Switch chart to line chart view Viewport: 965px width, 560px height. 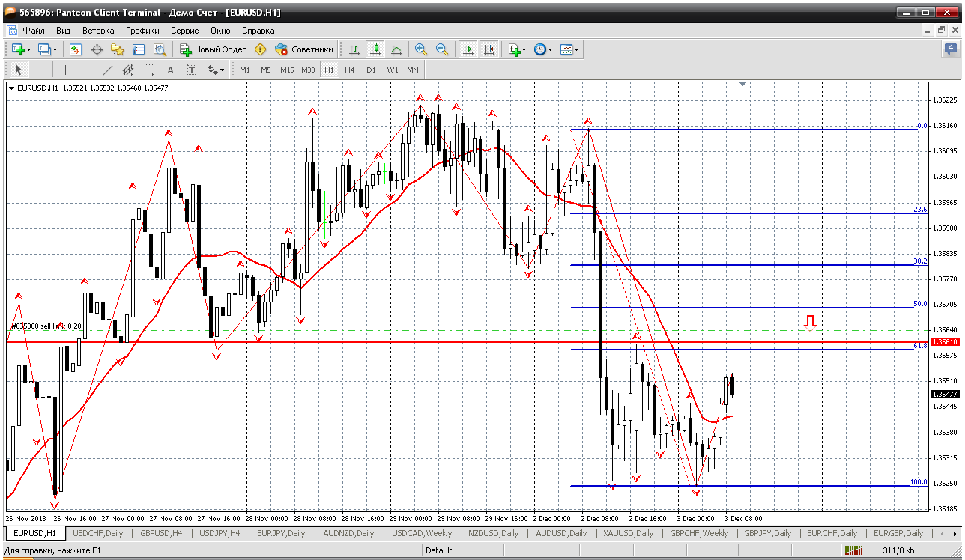click(396, 49)
